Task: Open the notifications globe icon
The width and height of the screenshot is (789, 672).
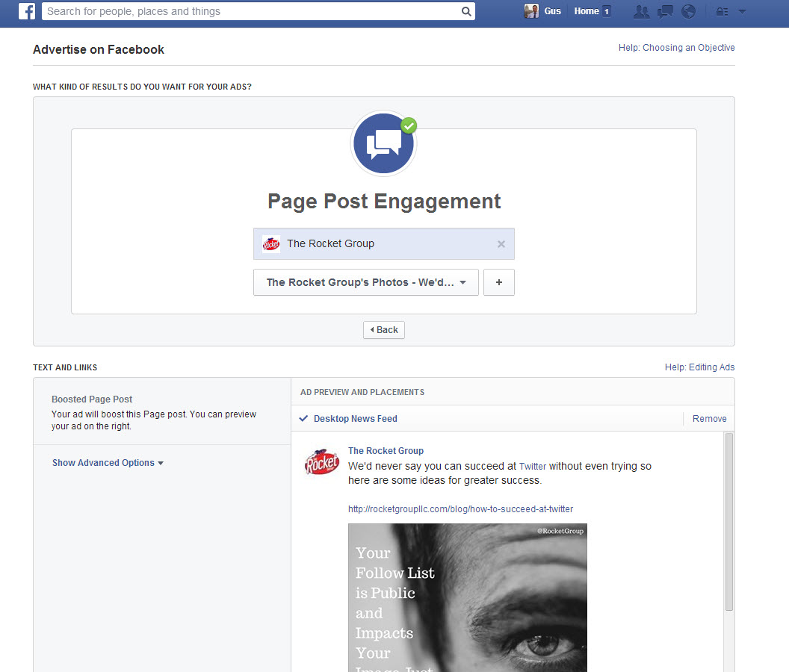Action: tap(688, 11)
